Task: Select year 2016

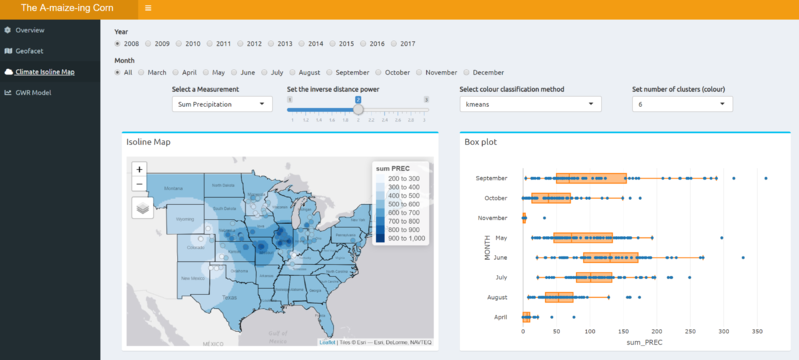Action: (x=363, y=44)
